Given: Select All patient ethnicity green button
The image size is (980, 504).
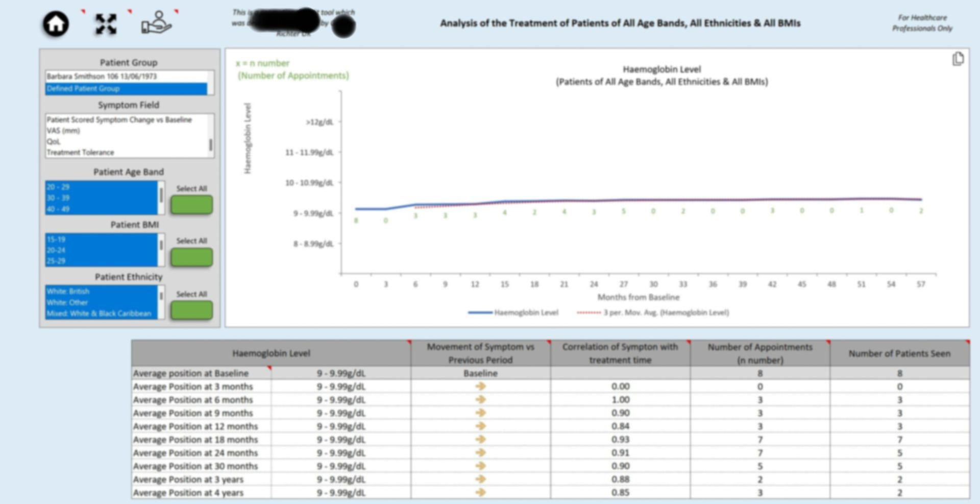Looking at the screenshot, I should 191,310.
